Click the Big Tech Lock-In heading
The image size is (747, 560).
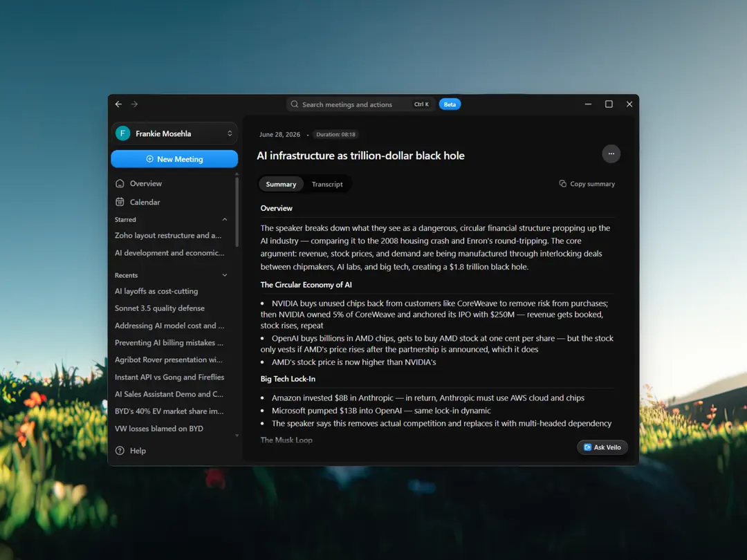[x=288, y=379]
